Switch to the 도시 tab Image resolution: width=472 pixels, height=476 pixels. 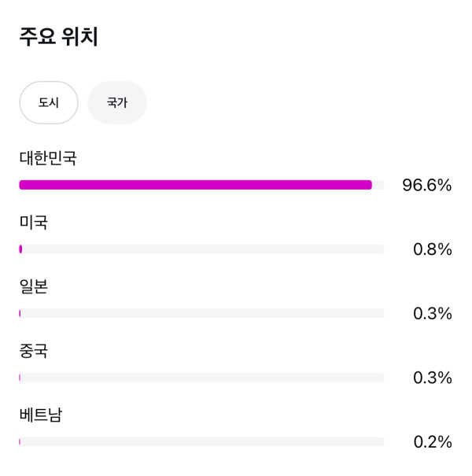tap(49, 102)
